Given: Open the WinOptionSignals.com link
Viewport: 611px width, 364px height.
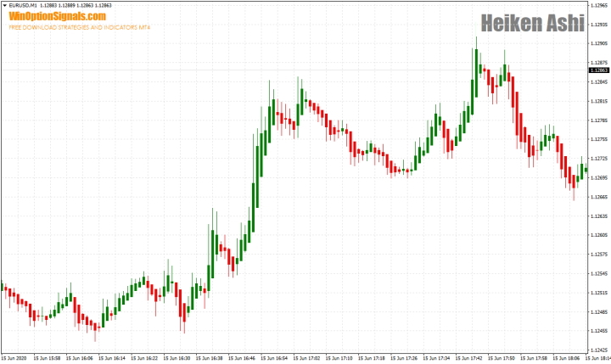Looking at the screenshot, I should (58, 16).
